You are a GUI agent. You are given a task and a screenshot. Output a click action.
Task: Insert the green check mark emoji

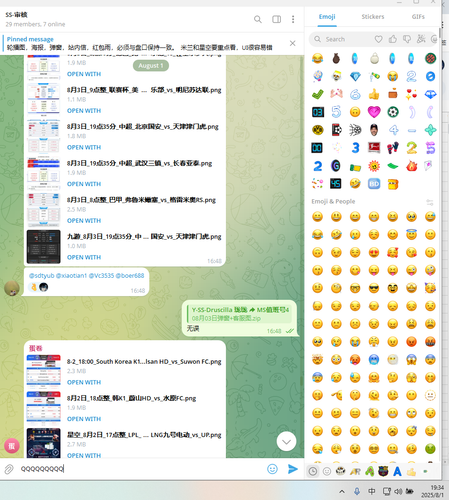318,94
